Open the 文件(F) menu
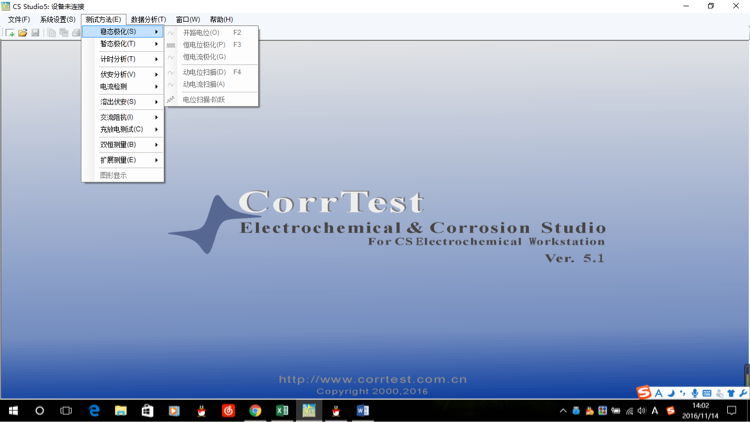 (19, 20)
